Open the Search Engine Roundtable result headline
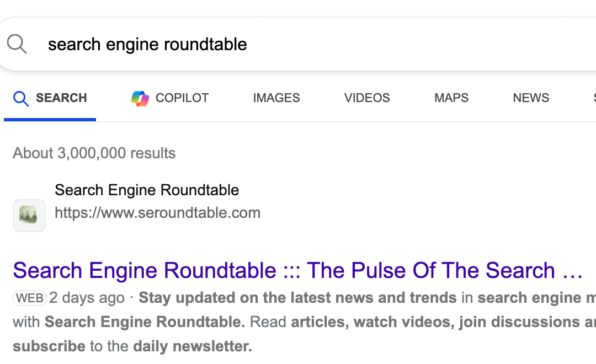596x364 pixels. coord(298,270)
